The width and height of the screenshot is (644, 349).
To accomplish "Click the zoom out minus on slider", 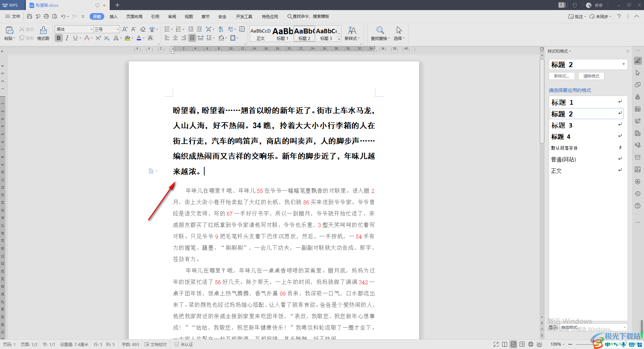I will coord(570,344).
